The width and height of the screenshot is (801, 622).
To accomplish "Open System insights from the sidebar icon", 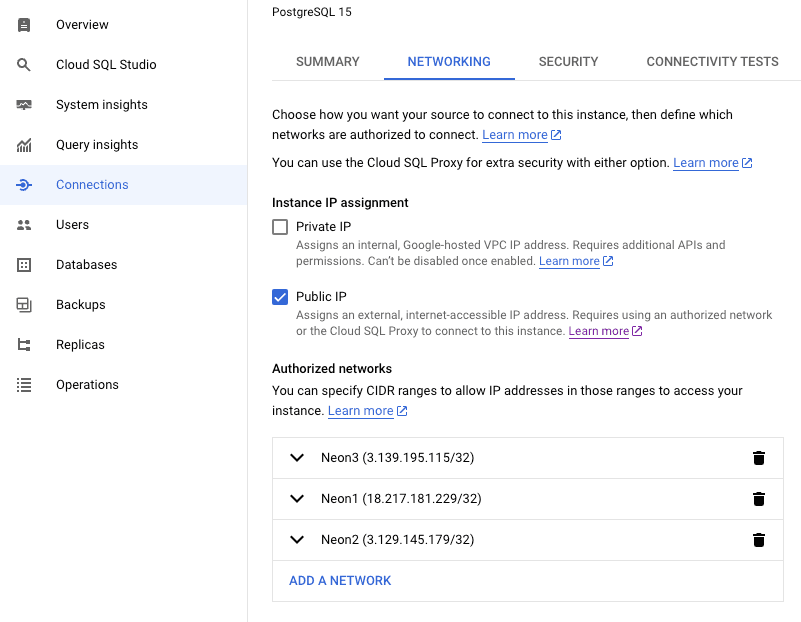I will 25,104.
